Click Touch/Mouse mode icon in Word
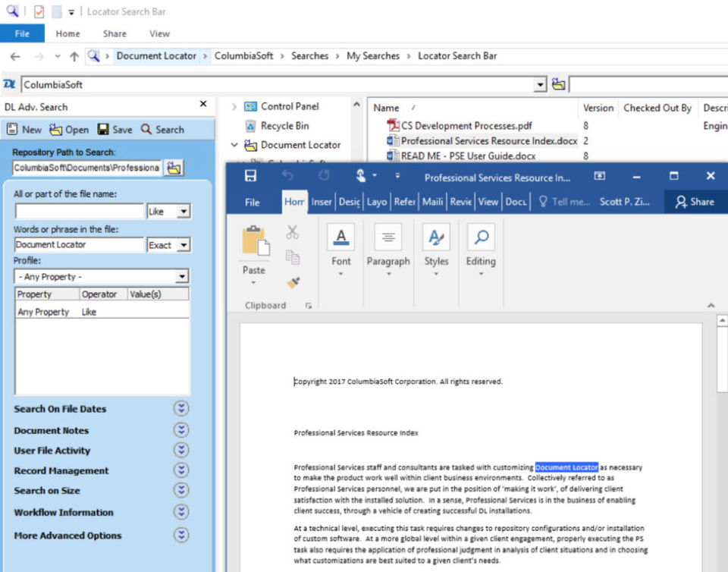 pyautogui.click(x=360, y=175)
